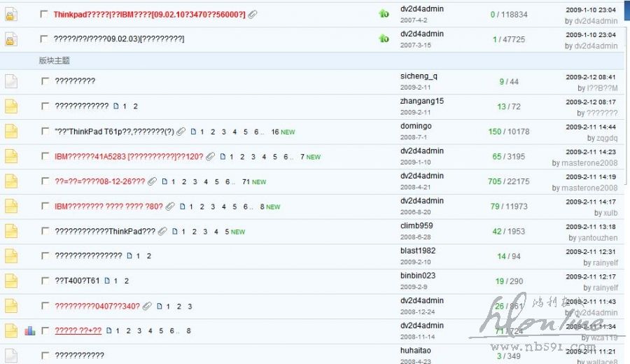Click the yellow folder icon for the ThinkPad T61p thread

coord(11,131)
